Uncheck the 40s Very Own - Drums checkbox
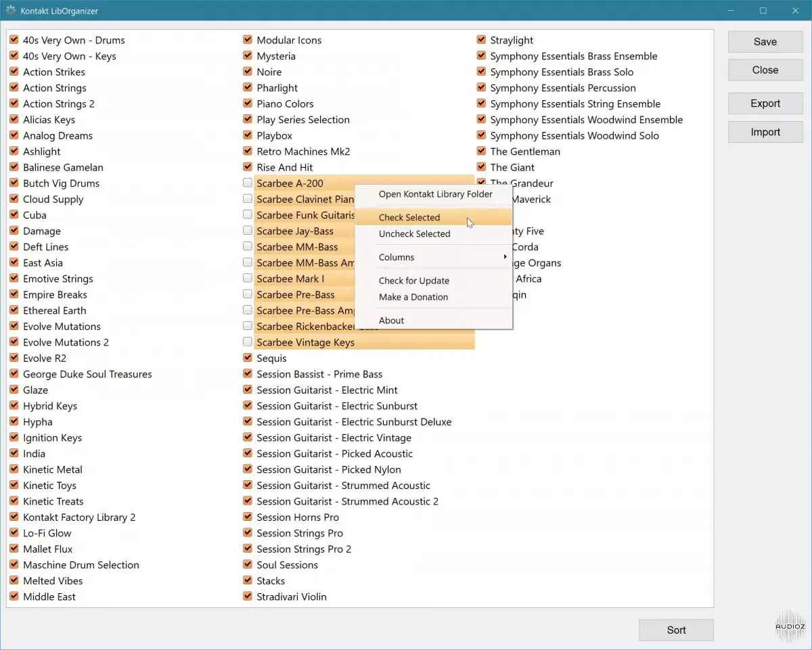This screenshot has width=812, height=650. pyautogui.click(x=14, y=40)
